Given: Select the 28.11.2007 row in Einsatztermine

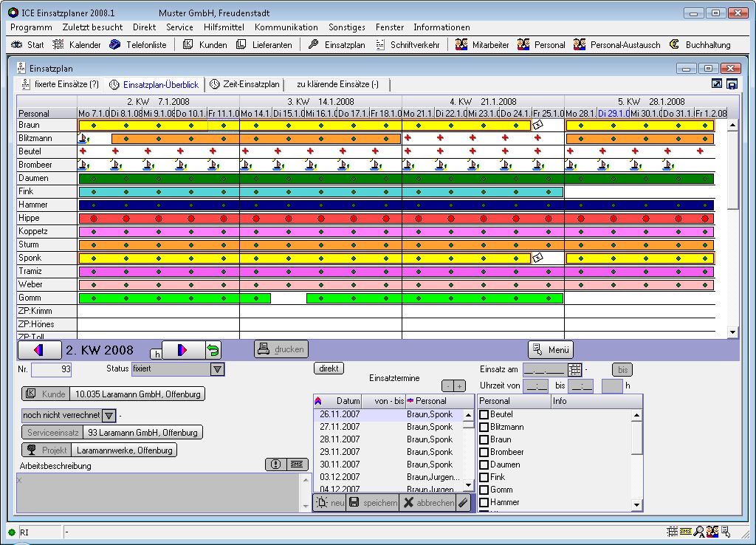Looking at the screenshot, I should pos(340,439).
